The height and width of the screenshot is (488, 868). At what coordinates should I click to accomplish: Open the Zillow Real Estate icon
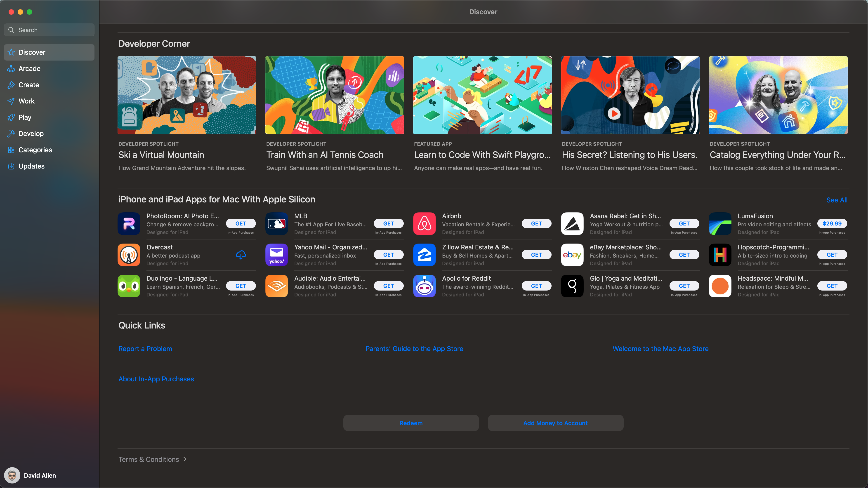tap(424, 255)
